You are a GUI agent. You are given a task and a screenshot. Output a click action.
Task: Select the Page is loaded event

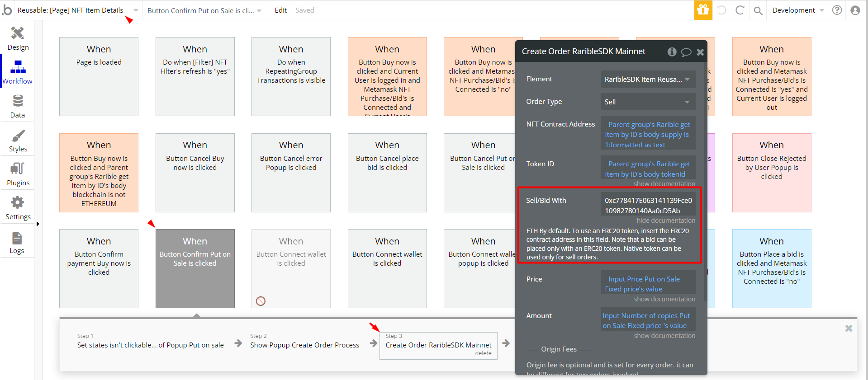pos(99,76)
